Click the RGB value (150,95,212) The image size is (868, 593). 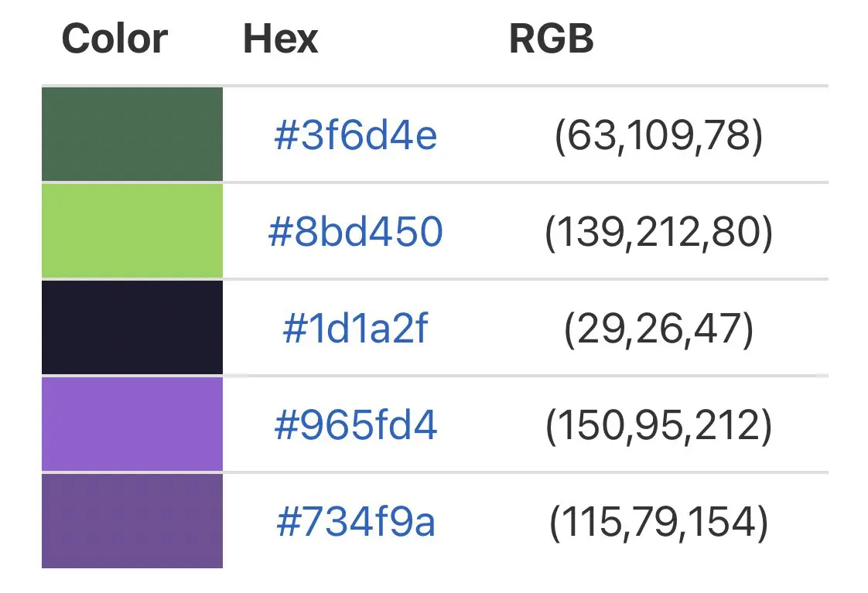click(x=659, y=426)
